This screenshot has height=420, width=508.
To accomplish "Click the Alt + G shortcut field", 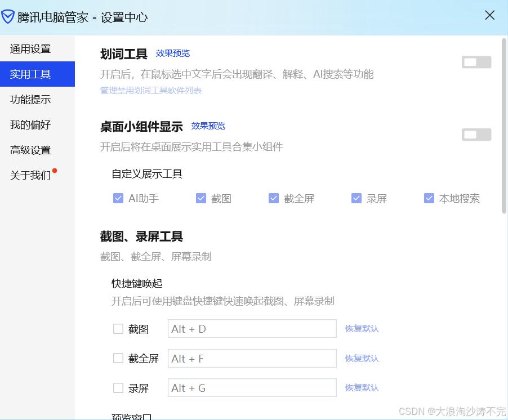I will (x=252, y=387).
